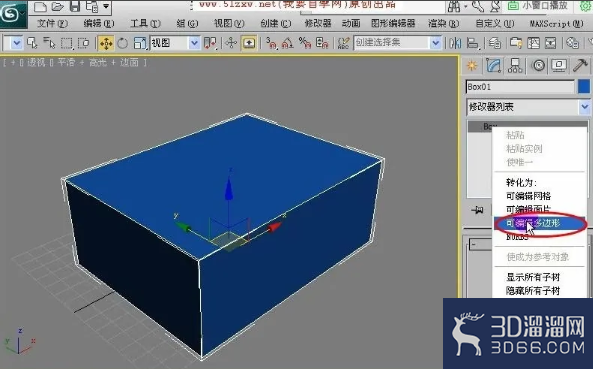
Task: Toggle keyboard shortcut override button
Action: 249,43
